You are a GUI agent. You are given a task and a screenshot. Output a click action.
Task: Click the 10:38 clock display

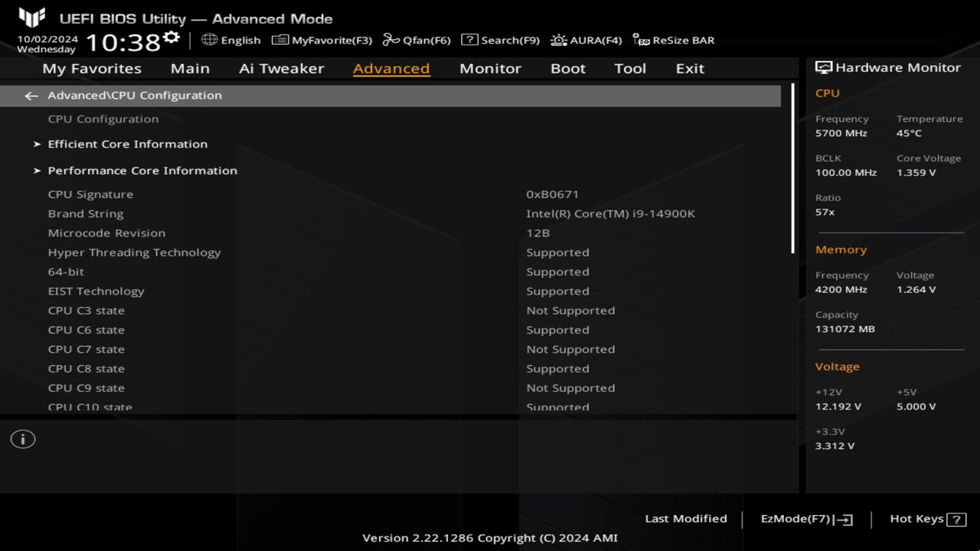(x=122, y=43)
